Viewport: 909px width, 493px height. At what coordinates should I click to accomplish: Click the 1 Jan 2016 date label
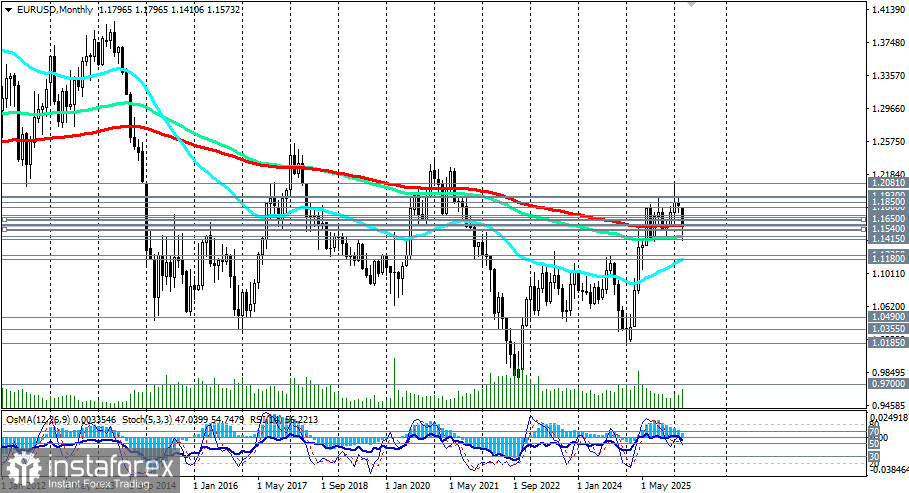pos(215,486)
